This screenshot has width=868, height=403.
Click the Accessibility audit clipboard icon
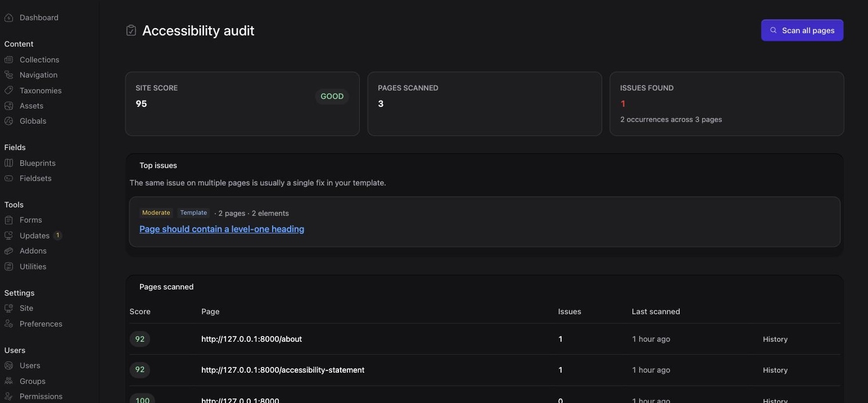click(131, 30)
